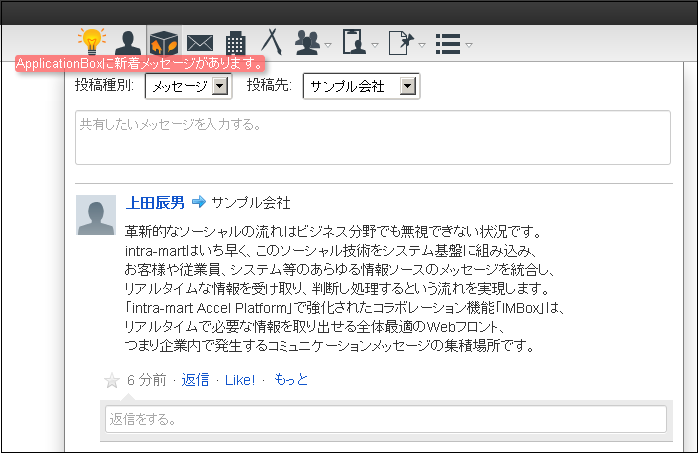This screenshot has width=700, height=454.
Task: Open the envelope mail icon
Action: click(200, 43)
